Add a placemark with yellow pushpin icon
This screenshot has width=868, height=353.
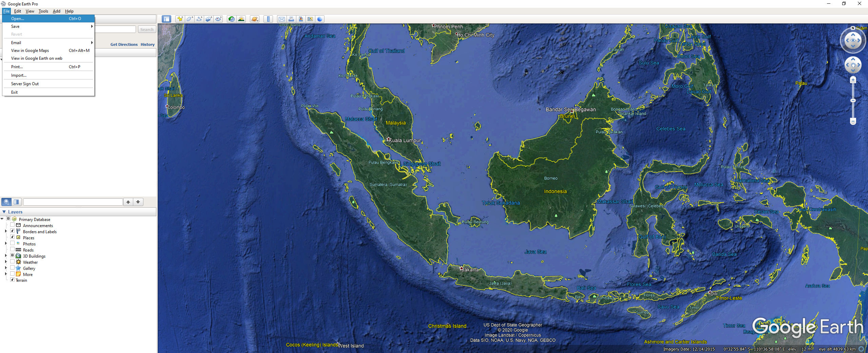tap(180, 19)
